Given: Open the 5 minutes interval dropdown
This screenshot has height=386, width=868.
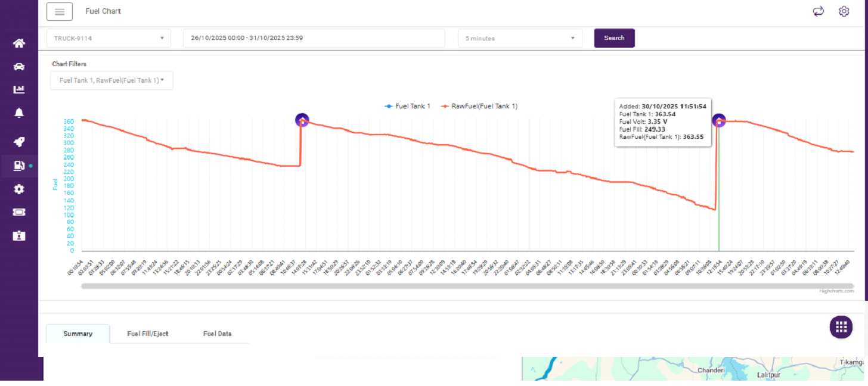Looking at the screenshot, I should 519,38.
